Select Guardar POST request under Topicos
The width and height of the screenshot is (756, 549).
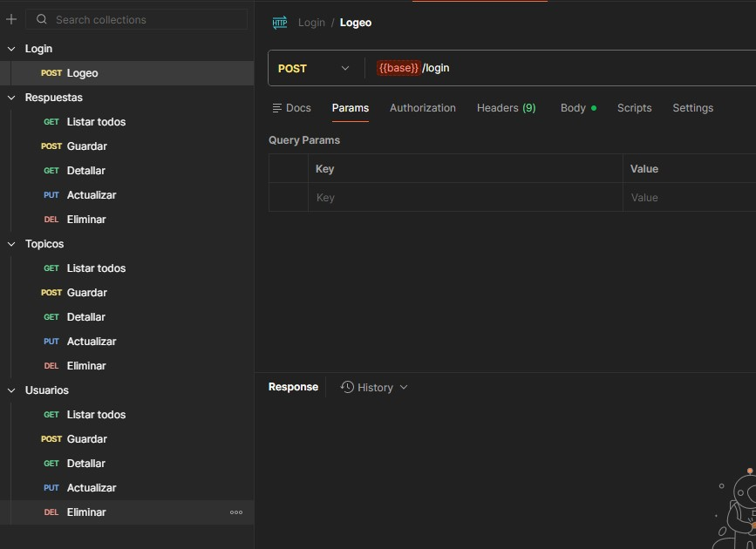click(87, 293)
